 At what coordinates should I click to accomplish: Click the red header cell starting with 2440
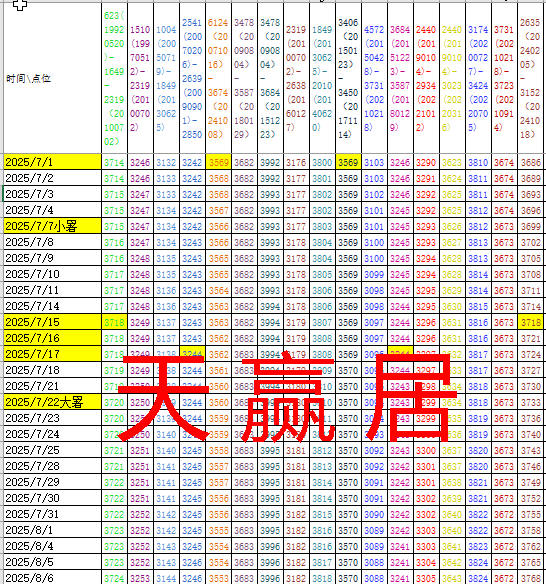click(x=426, y=78)
